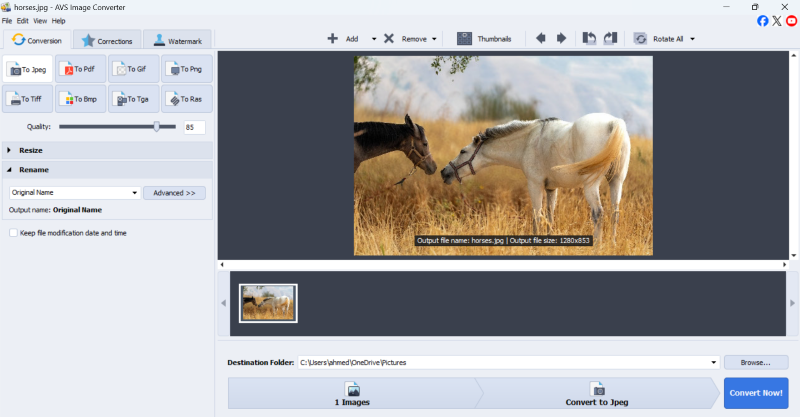The width and height of the screenshot is (800, 417).
Task: Open the Facebook link icon
Action: 763,21
